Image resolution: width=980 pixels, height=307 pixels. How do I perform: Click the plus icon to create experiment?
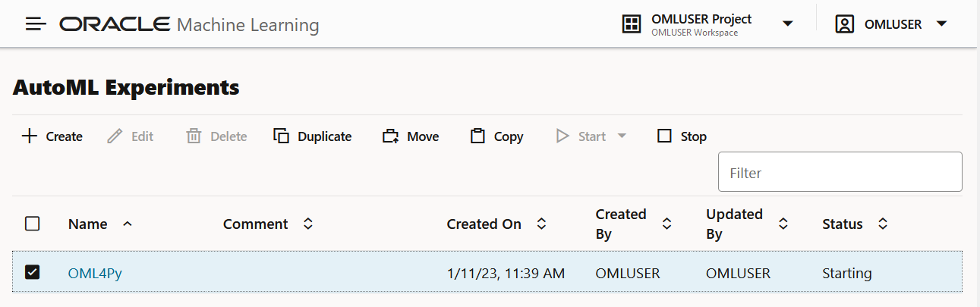30,136
